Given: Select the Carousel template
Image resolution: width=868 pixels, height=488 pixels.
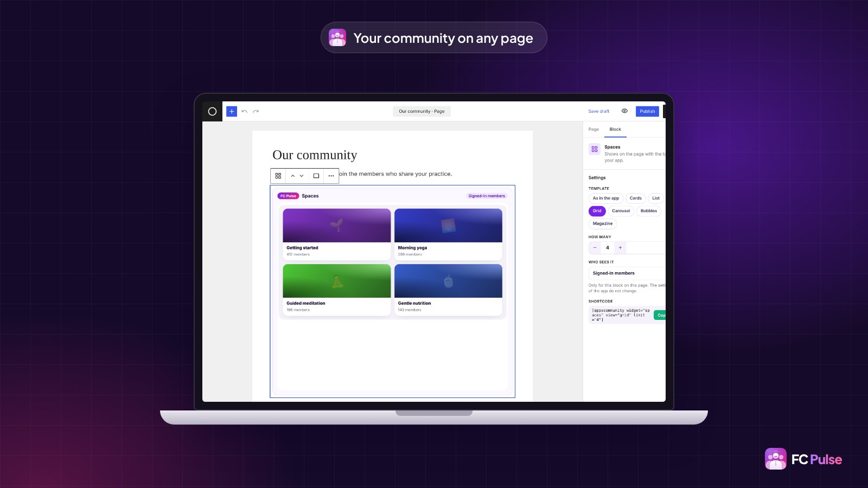Looking at the screenshot, I should click(x=621, y=211).
